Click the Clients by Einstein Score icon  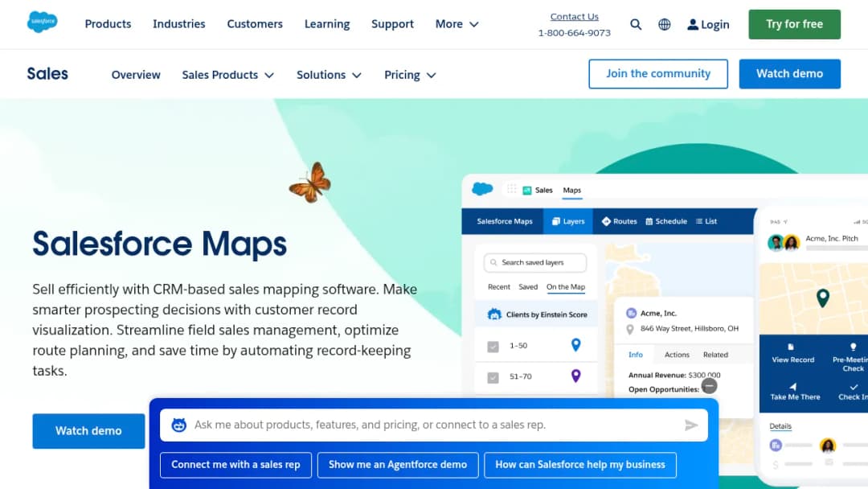[494, 314]
